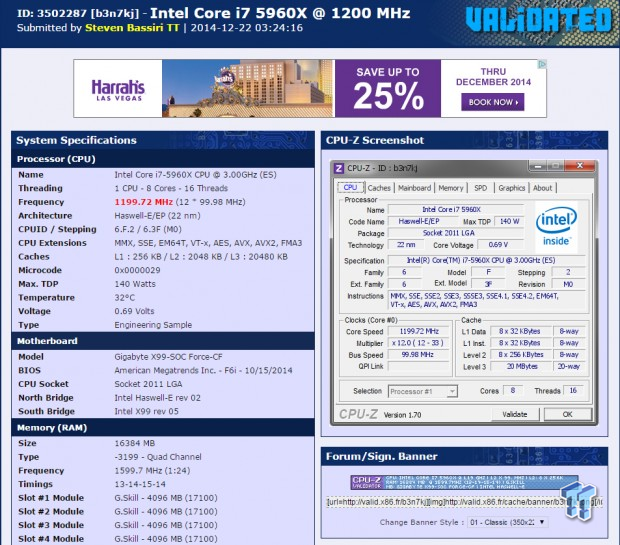Image resolution: width=620 pixels, height=545 pixels.
Task: Click the memory Size 16384 MB value
Action: (135, 443)
